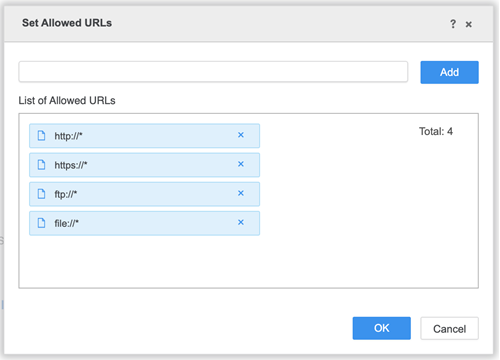Close the Set Allowed URLs dialog
The width and height of the screenshot is (500, 360).
[469, 24]
